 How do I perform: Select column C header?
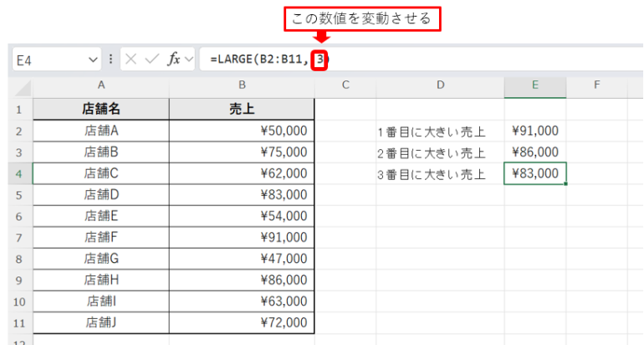click(x=345, y=85)
